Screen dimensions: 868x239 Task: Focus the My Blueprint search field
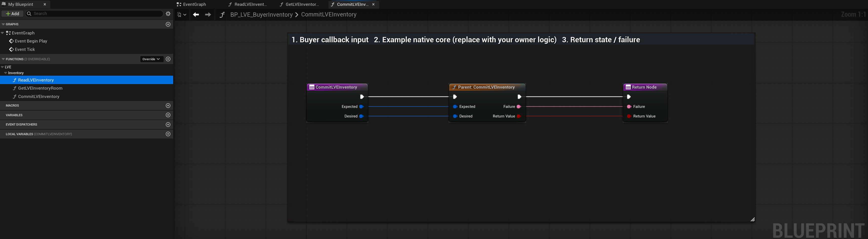95,14
